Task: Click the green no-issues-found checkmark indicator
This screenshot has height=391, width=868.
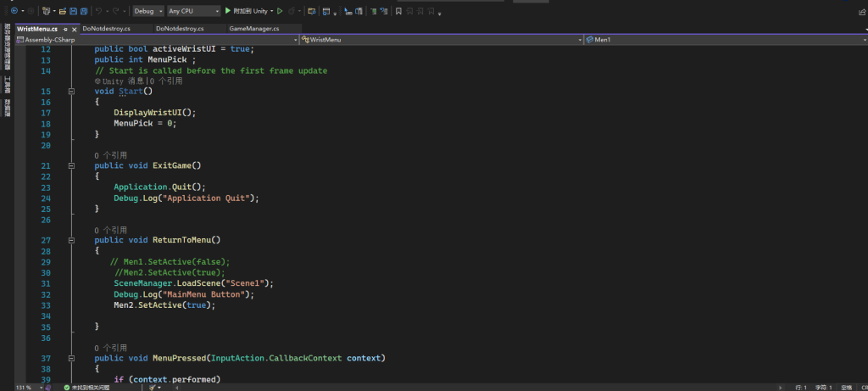Action: tap(66, 388)
